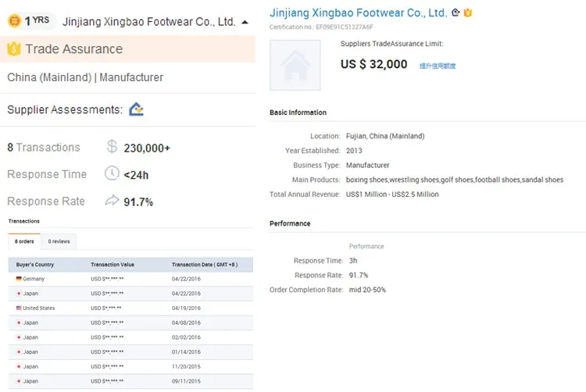The image size is (586, 392).
Task: Click the Transaction Value column header
Action: click(x=113, y=264)
